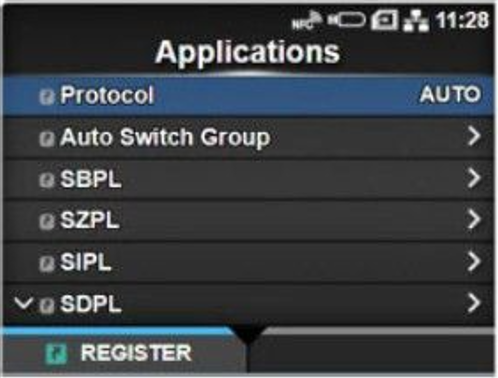Click the down arrow to show more items
The height and width of the screenshot is (378, 498).
click(x=23, y=303)
